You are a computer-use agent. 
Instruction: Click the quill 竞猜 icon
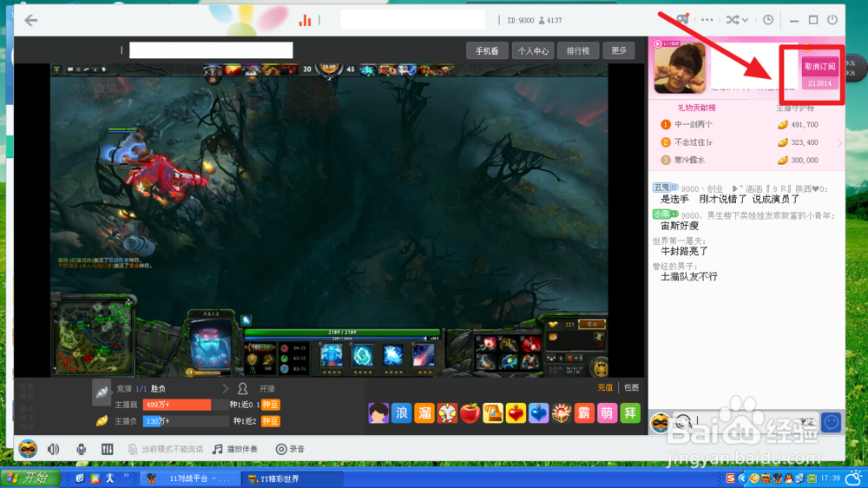(x=102, y=392)
